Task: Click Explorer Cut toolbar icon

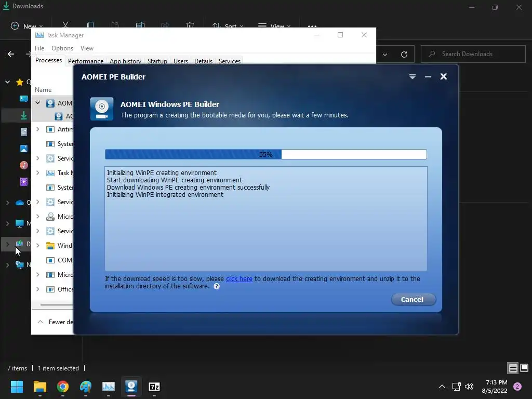Action: click(x=65, y=25)
